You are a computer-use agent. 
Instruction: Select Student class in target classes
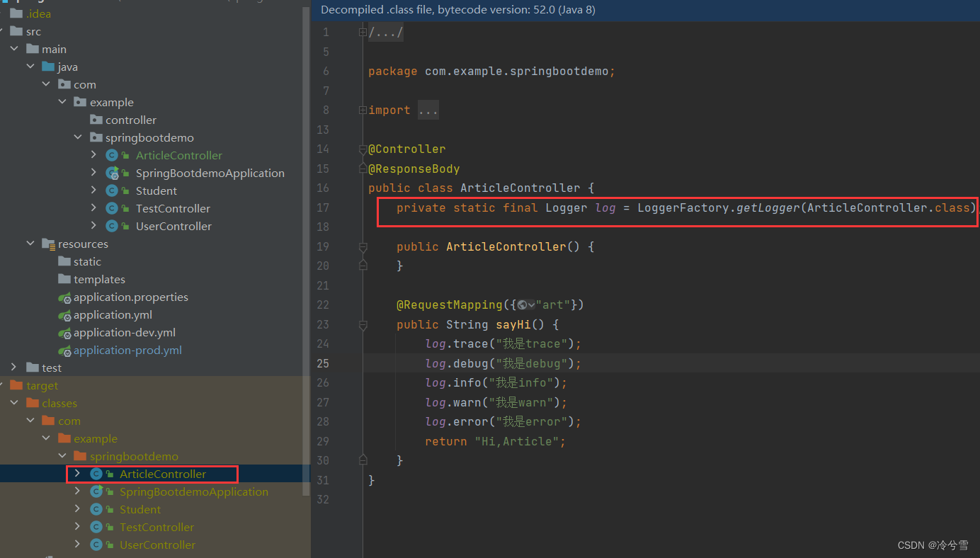[x=140, y=509]
